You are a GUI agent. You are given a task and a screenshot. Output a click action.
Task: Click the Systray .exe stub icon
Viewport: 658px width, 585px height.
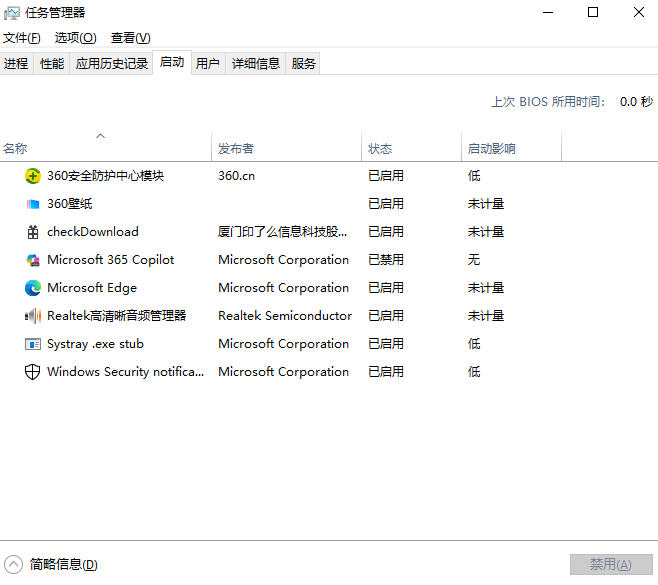point(33,344)
